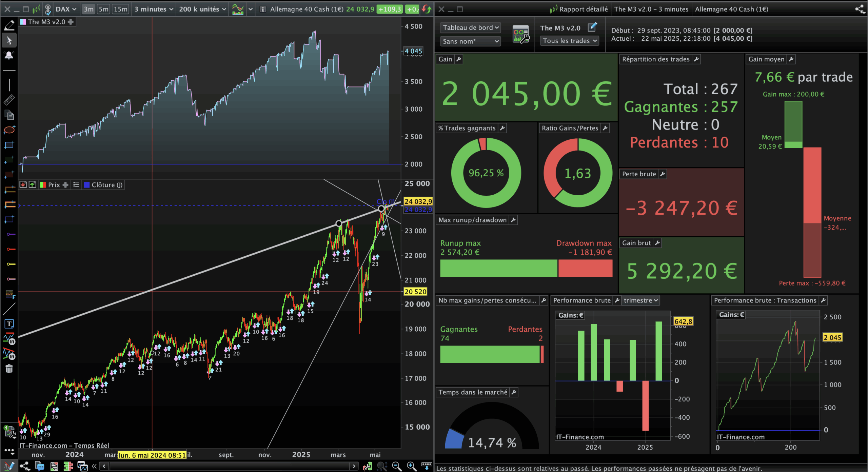Click the Clôture (J) label
This screenshot has width=868, height=472.
coord(107,185)
